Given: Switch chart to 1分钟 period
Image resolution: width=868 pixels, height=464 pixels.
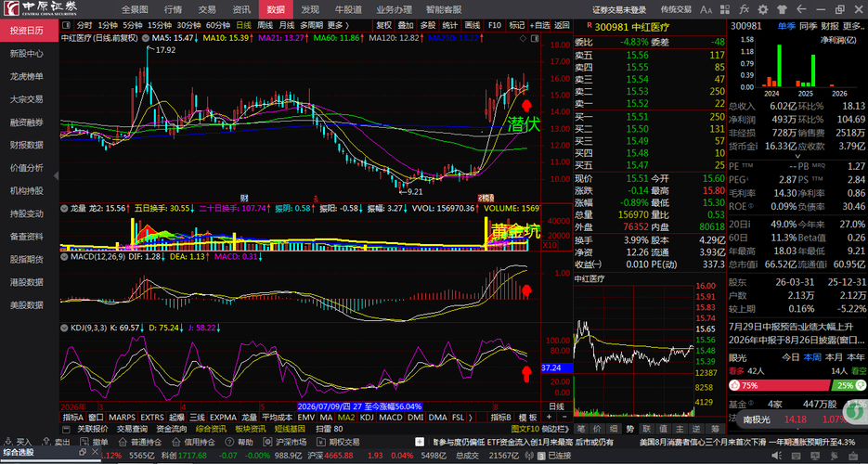Looking at the screenshot, I should tap(108, 25).
